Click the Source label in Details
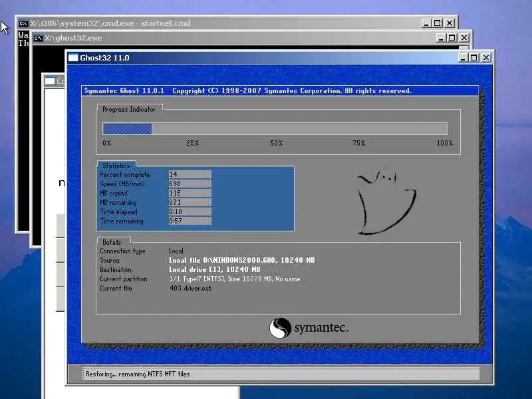Screen dimensions: 532x399 110,260
